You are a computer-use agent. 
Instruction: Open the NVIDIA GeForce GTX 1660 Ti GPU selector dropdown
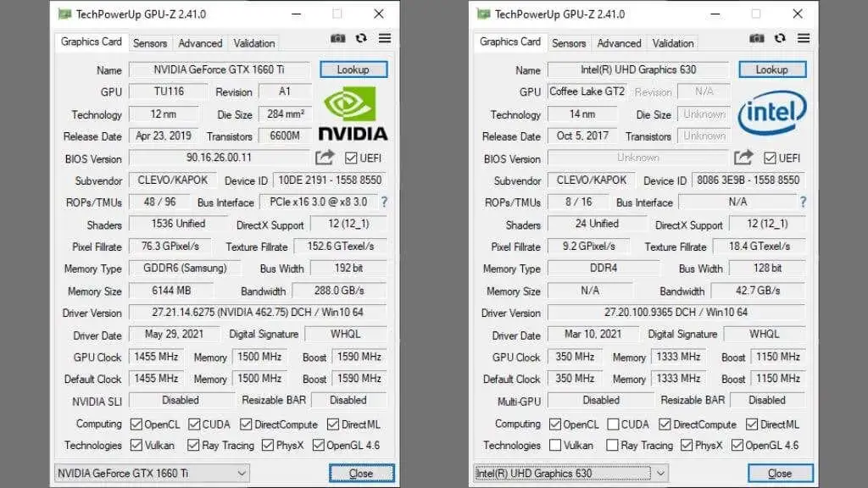[152, 474]
